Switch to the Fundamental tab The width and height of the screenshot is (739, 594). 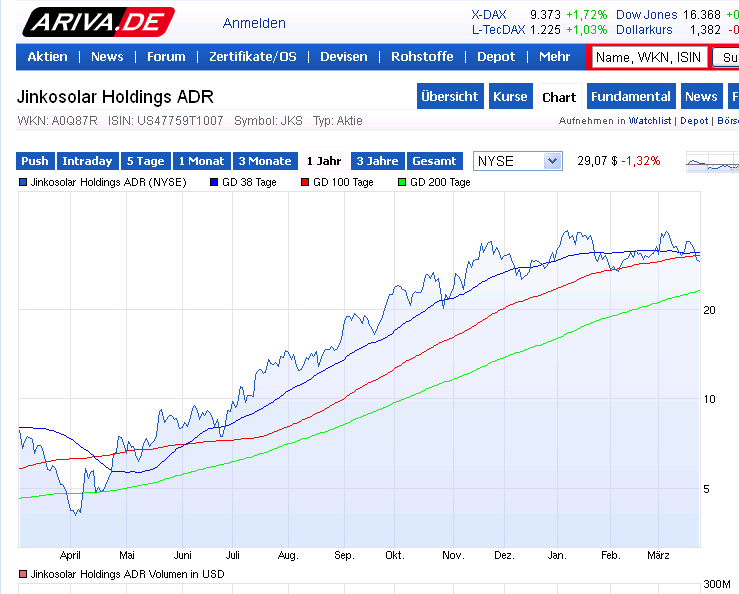pyautogui.click(x=631, y=96)
